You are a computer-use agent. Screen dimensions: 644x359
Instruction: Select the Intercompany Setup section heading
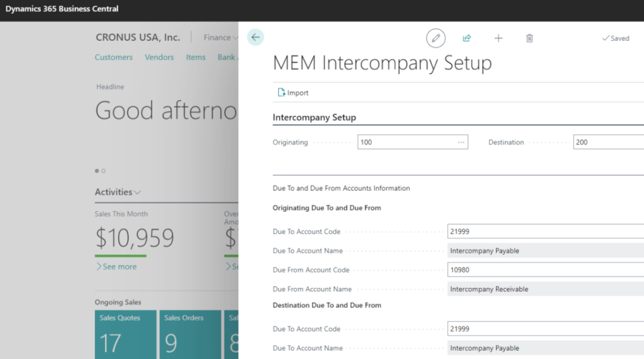click(x=314, y=118)
